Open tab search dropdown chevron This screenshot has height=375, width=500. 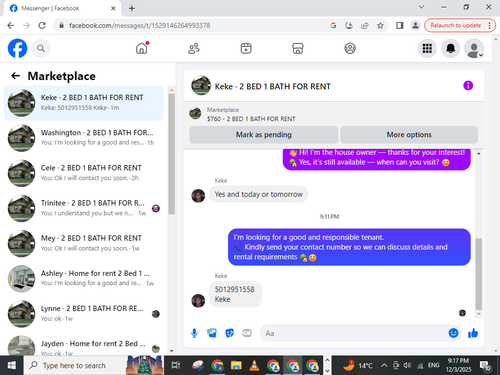[421, 7]
